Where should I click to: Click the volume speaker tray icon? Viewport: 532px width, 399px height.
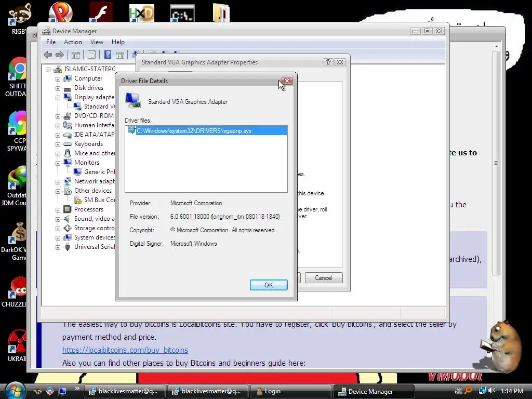click(x=492, y=391)
